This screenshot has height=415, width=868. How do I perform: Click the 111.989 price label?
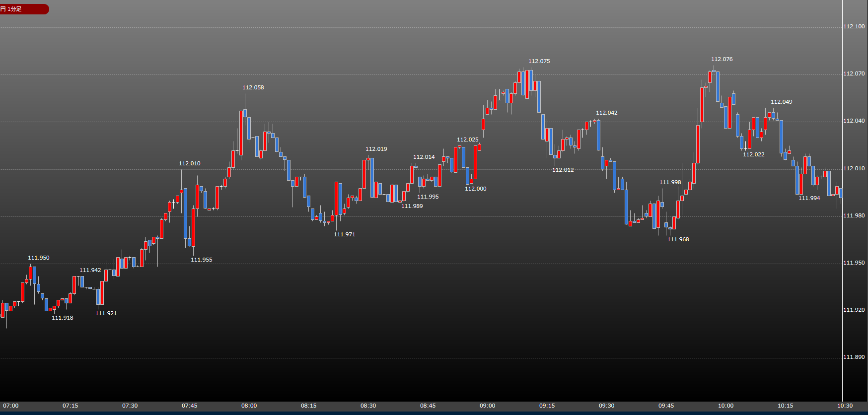[412, 206]
